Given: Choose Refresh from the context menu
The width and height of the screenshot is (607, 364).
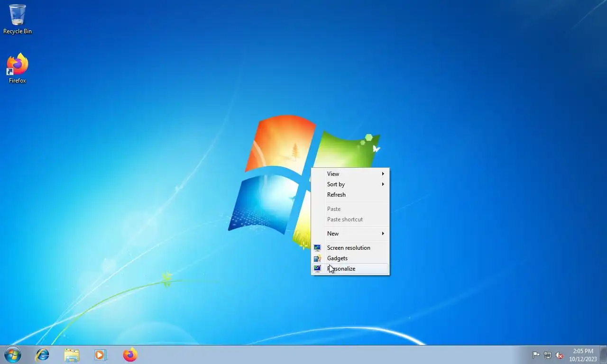Looking at the screenshot, I should (x=350, y=195).
